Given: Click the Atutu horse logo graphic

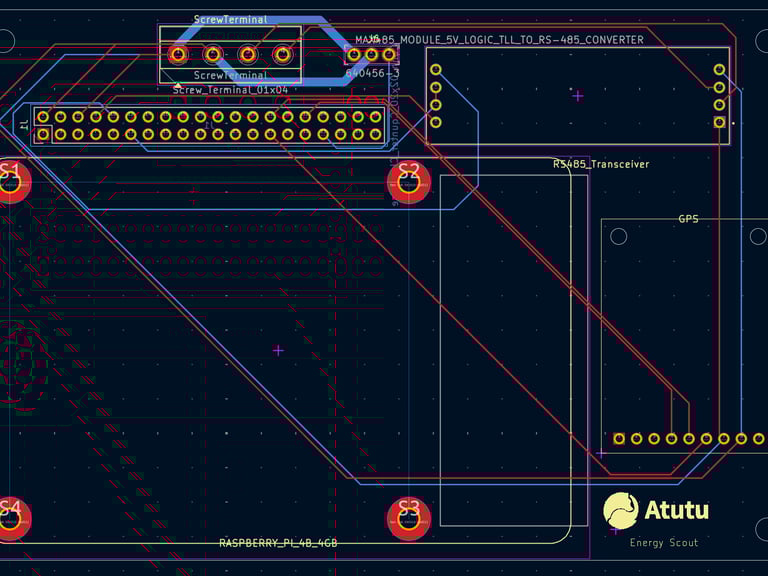Looking at the screenshot, I should [621, 511].
